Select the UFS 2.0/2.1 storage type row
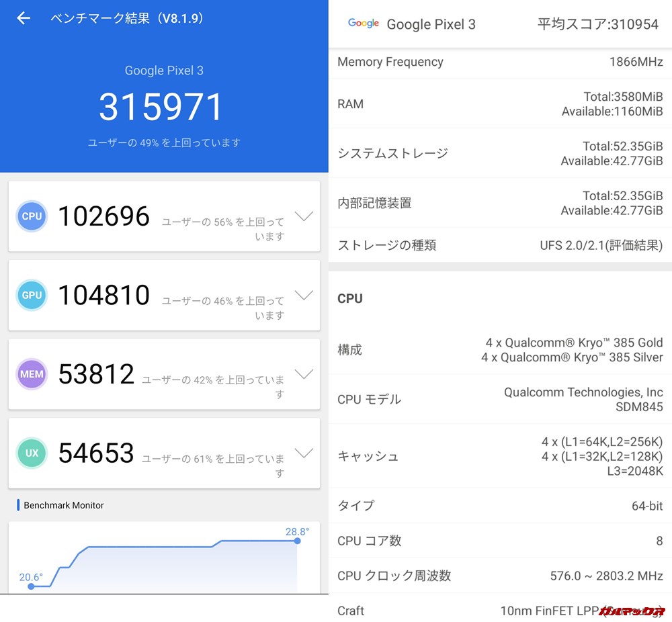 [501, 245]
